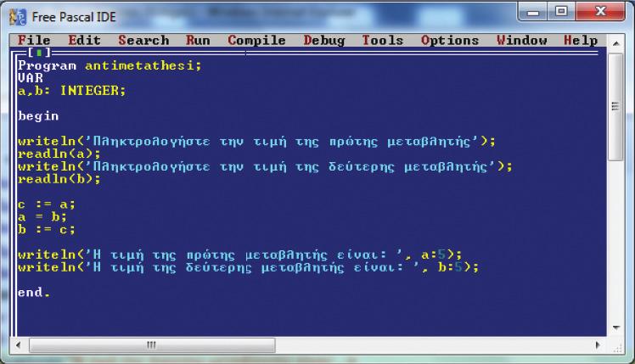The image size is (635, 364).
Task: Open the Window menu
Action: click(521, 40)
